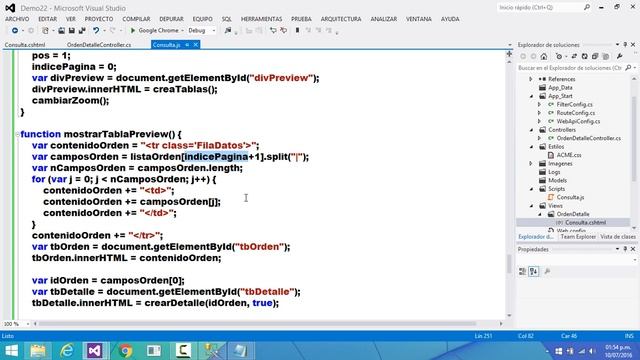Click Visual Studio taskbar icon
Image resolution: width=640 pixels, height=360 pixels.
pyautogui.click(x=95, y=351)
